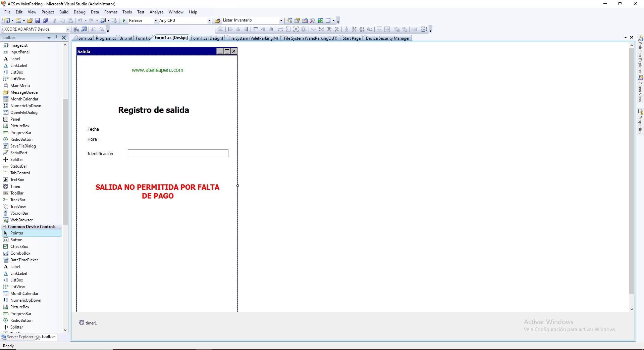Select CheckBox control in Common Device Controls

tap(19, 247)
